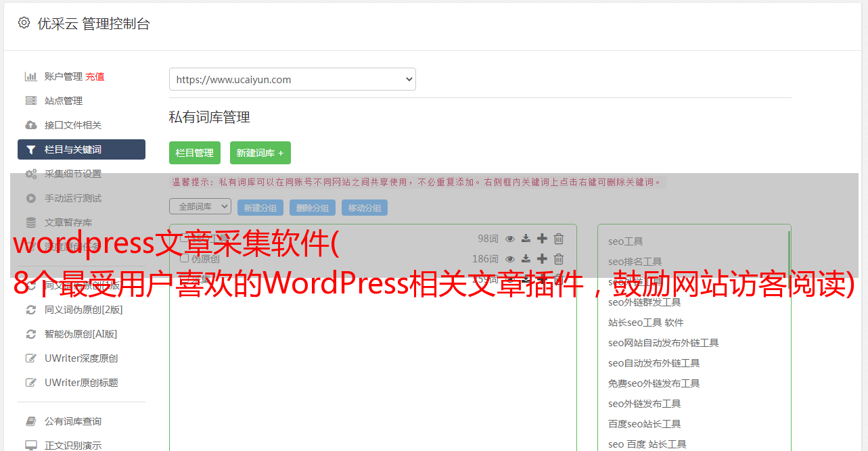Delete the 98词 library with trash icon
The height and width of the screenshot is (451, 868).
pos(559,239)
